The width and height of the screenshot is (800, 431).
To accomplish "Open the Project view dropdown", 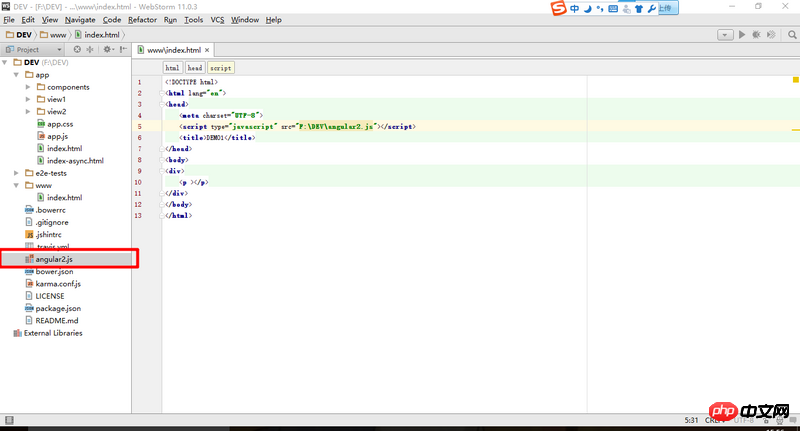I will (x=34, y=49).
